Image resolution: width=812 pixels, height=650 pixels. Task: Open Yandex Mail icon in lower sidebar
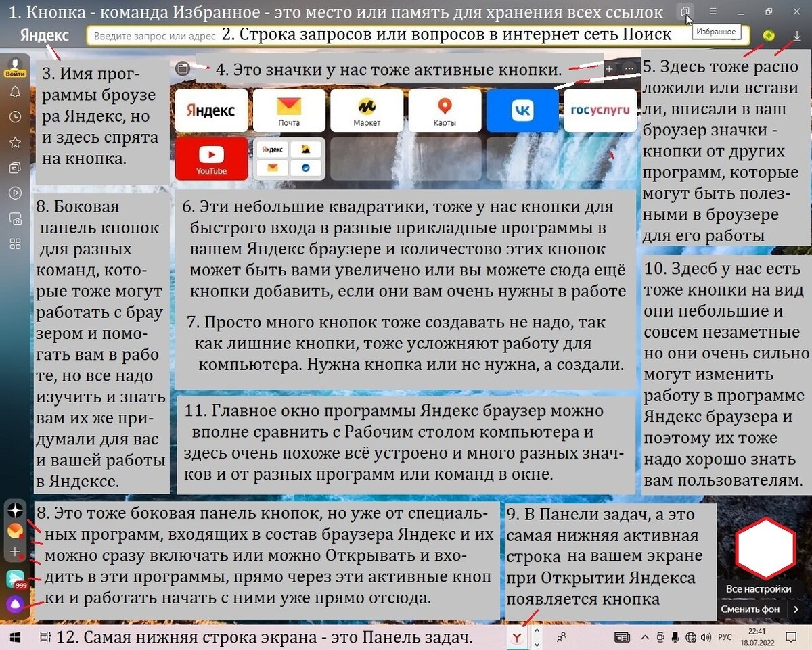(x=15, y=532)
